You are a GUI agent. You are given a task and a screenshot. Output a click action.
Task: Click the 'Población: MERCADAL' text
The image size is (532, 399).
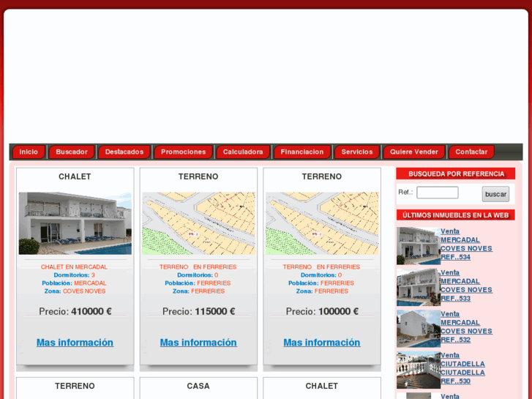tap(74, 283)
